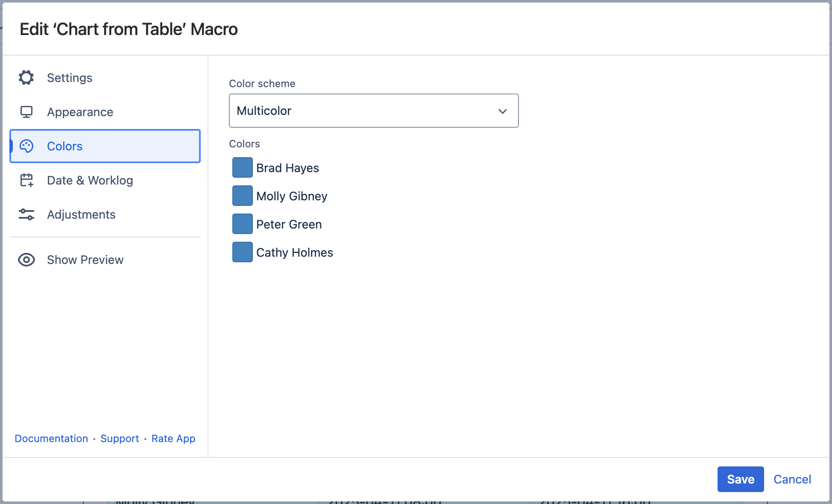832x504 pixels.
Task: Click the chevron arrow in Multicolor box
Action: [502, 111]
